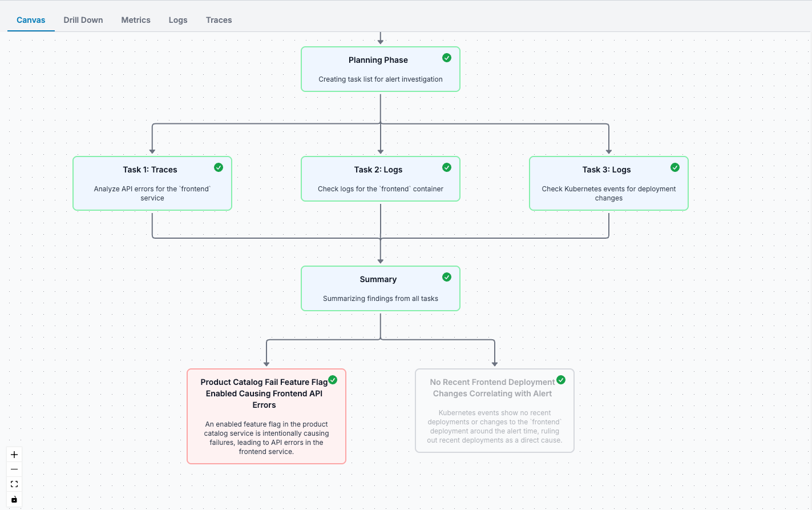Click Planning Phase green checkmark icon
812x510 pixels.
tap(447, 58)
